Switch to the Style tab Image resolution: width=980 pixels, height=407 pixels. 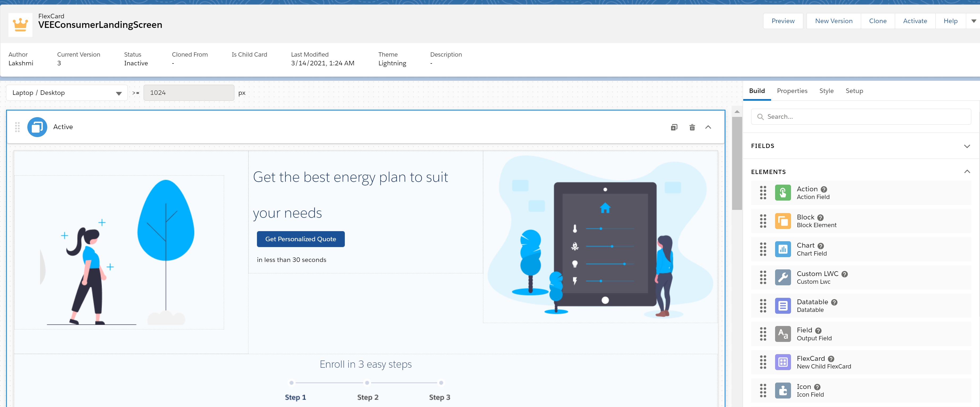826,91
